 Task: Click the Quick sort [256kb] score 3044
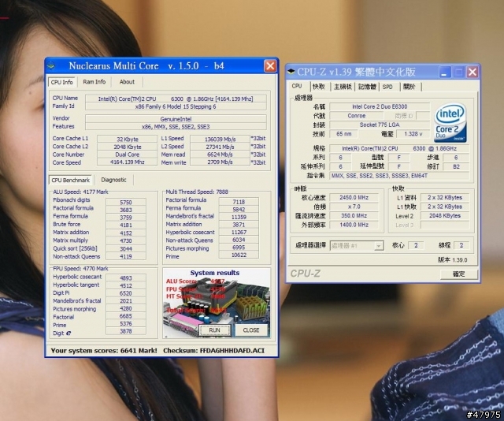[x=126, y=248]
